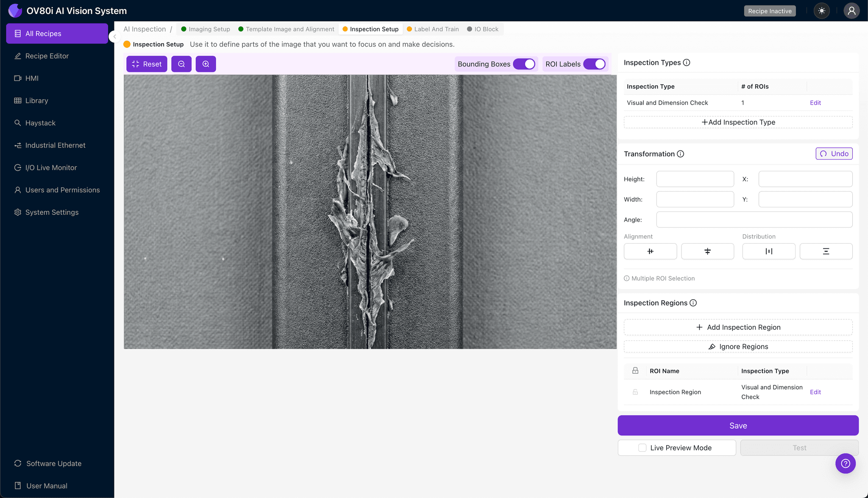The width and height of the screenshot is (868, 498).
Task: Collapse the sidebar with the chevron handle
Action: pyautogui.click(x=114, y=36)
